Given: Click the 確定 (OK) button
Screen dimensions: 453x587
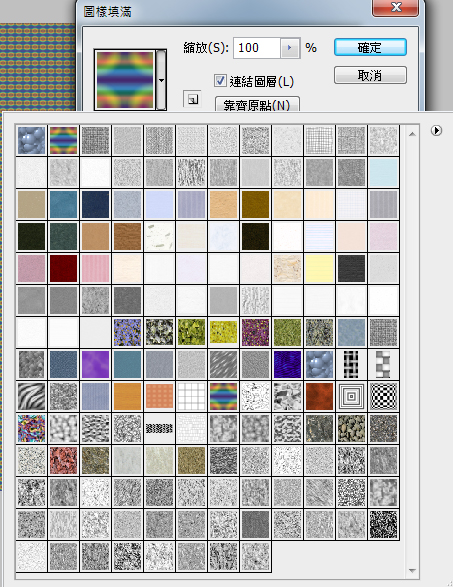Looking at the screenshot, I should click(370, 47).
